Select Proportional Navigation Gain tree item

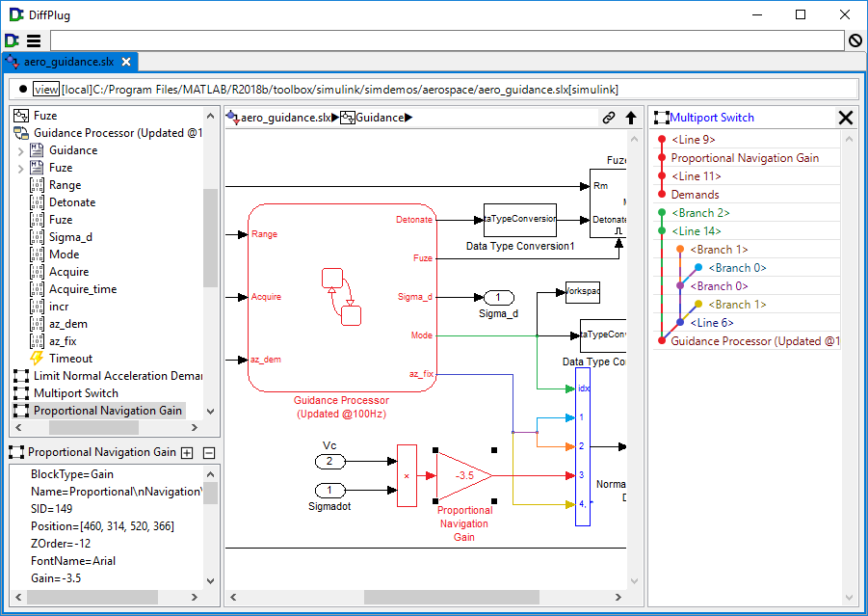pos(107,411)
